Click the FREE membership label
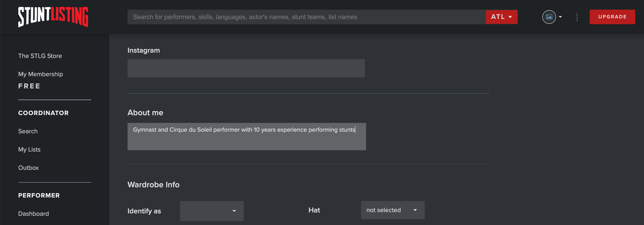This screenshot has width=644, height=225. 29,86
